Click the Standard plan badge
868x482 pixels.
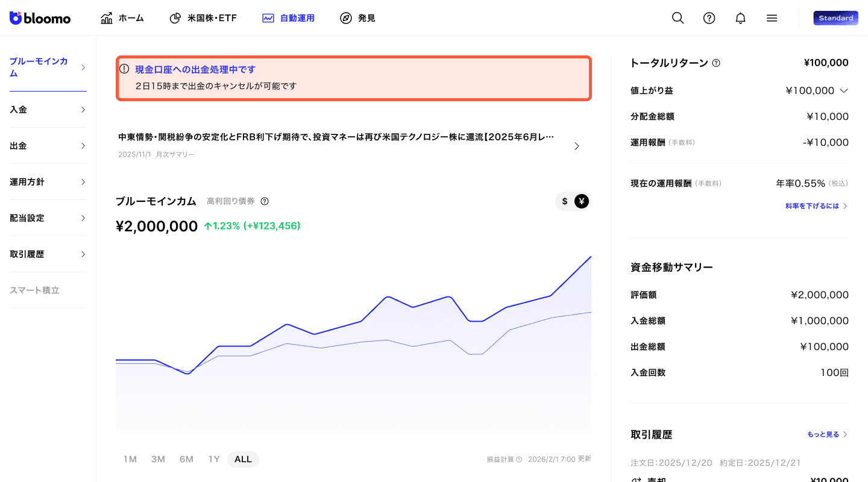835,18
